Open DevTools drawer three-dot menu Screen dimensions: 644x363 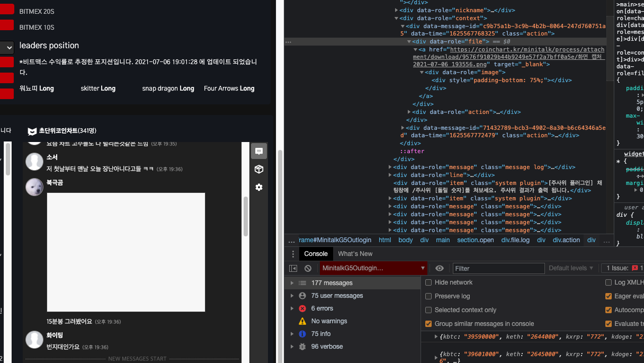coord(293,254)
